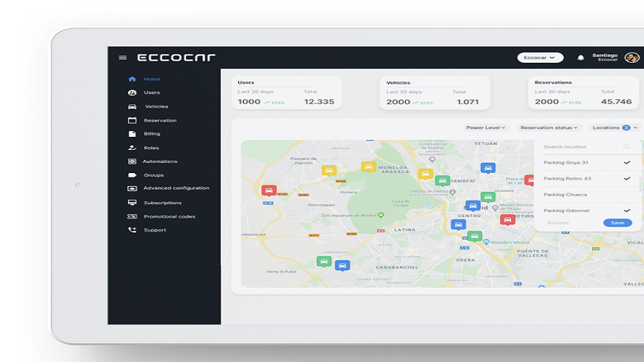Click the Reservation calendar icon
The image size is (644, 362).
(x=132, y=120)
